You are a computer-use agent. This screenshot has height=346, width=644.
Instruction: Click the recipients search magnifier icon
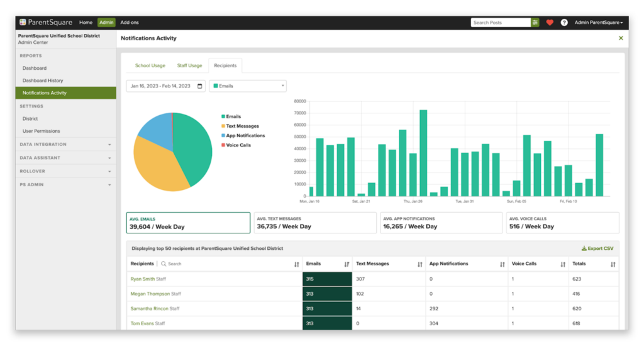pyautogui.click(x=164, y=264)
